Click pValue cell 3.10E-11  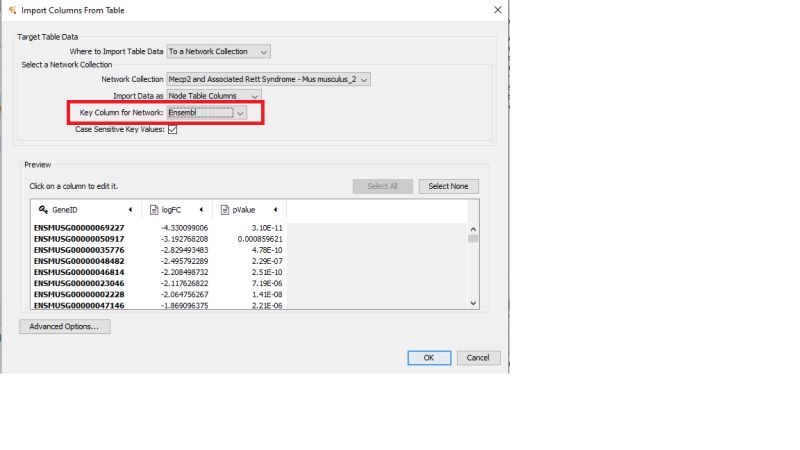click(267, 228)
